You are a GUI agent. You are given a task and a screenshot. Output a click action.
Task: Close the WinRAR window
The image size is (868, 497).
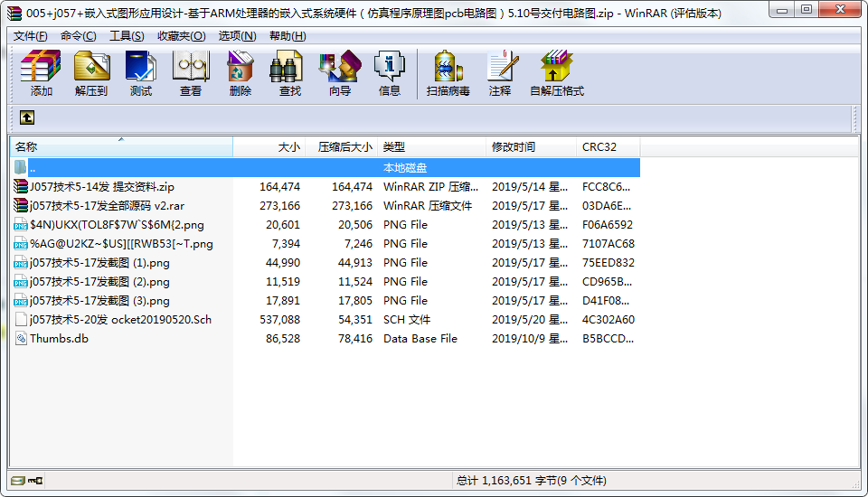coord(840,10)
